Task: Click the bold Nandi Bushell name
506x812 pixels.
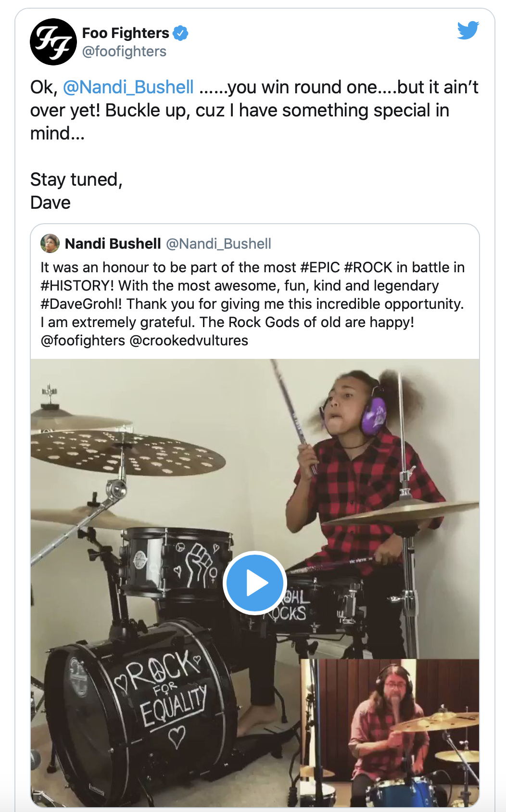Action: click(x=113, y=244)
